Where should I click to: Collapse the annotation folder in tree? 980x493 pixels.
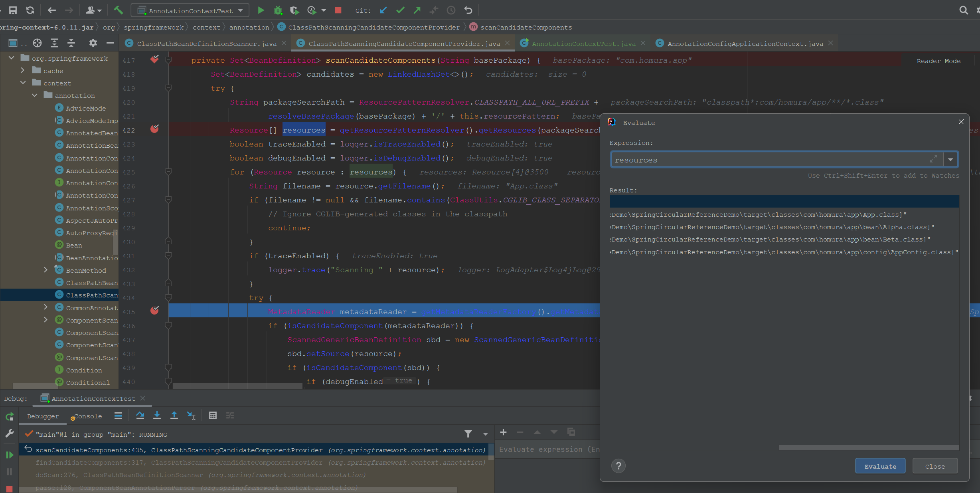click(35, 95)
